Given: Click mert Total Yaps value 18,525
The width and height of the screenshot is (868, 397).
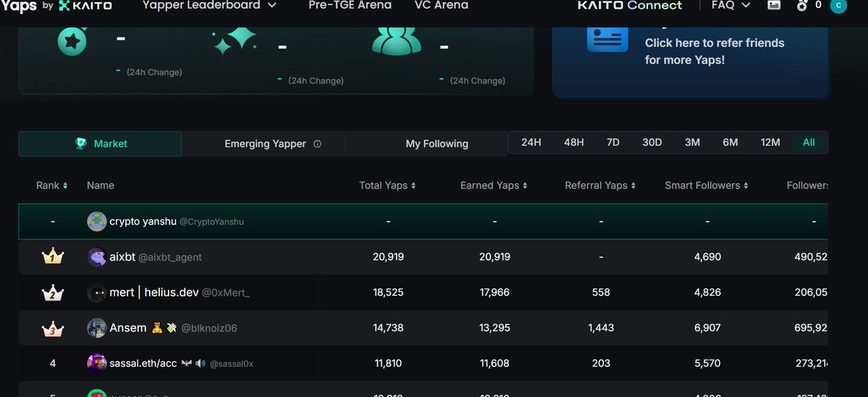Looking at the screenshot, I should point(388,292).
